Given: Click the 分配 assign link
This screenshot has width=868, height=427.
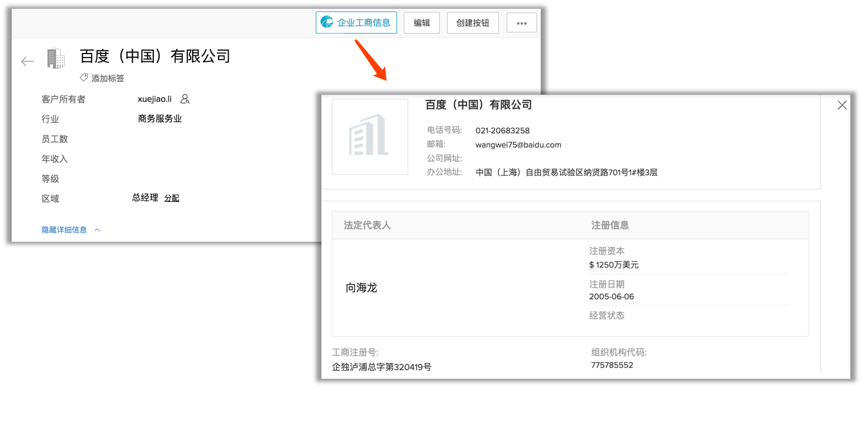Looking at the screenshot, I should [172, 198].
